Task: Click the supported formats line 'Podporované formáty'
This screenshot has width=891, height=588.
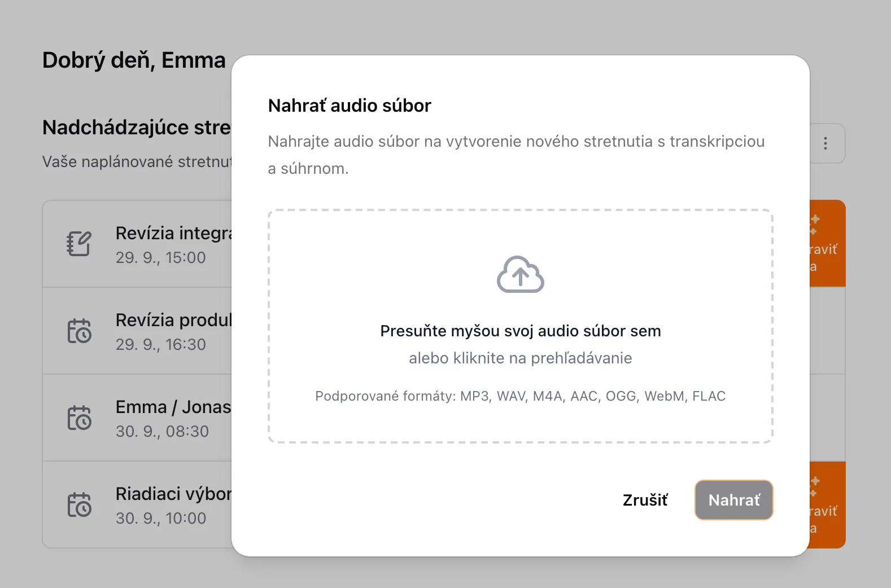Action: (x=520, y=396)
